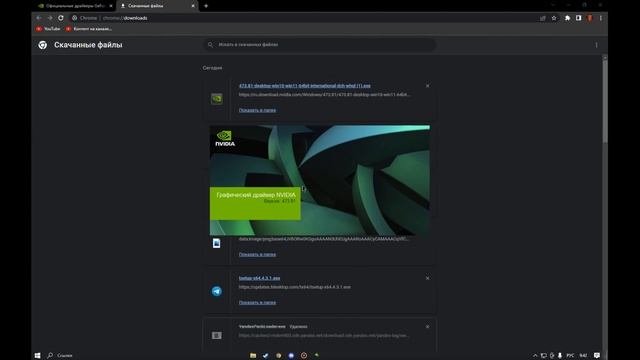Viewport: 640px width, 360px height.
Task: Remove the NVIDIA driver download from list
Action: point(427,86)
